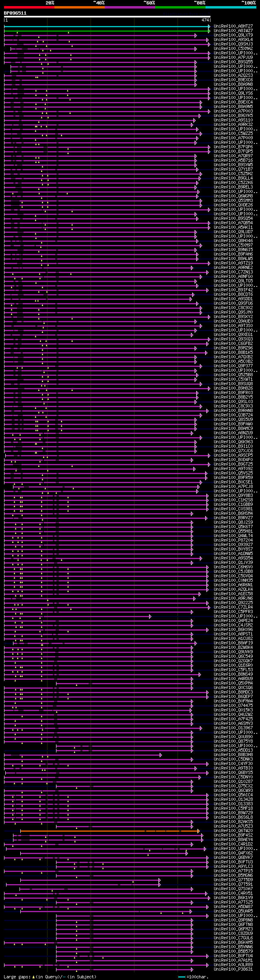Click the green alignment bar of UniRef100_A8IWZ7
The height and width of the screenshot is (980, 260).
(107, 31)
